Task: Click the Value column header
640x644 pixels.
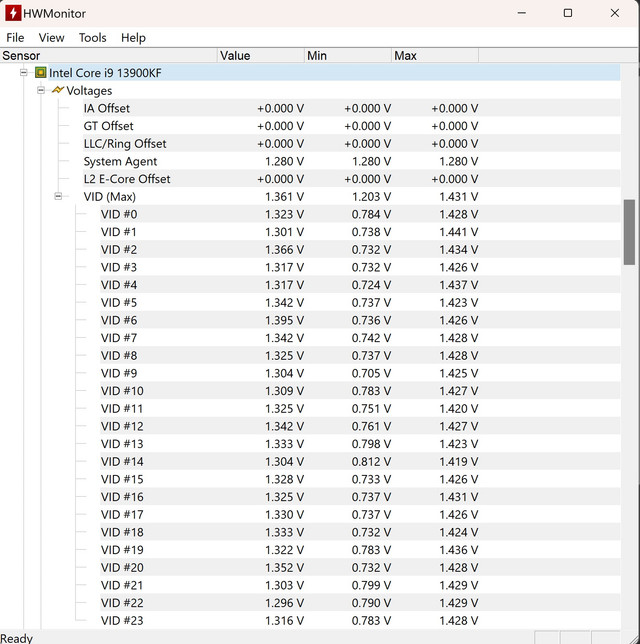Action: (x=261, y=55)
